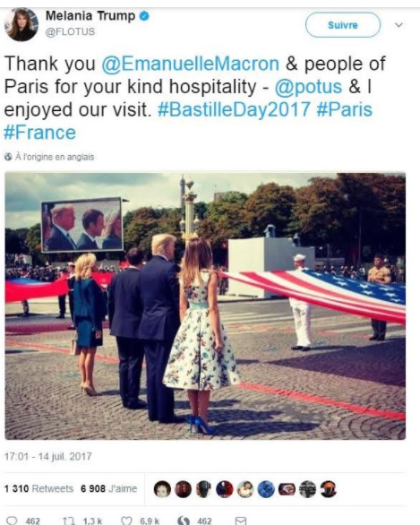Click the last liker avatar in row
Screen dimensions: 420x525
(x=329, y=489)
